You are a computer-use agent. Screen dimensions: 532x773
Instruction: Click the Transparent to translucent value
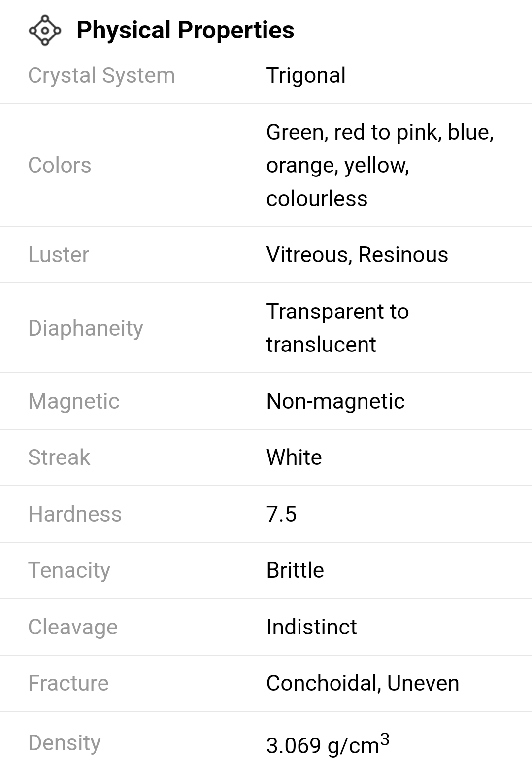coord(337,328)
